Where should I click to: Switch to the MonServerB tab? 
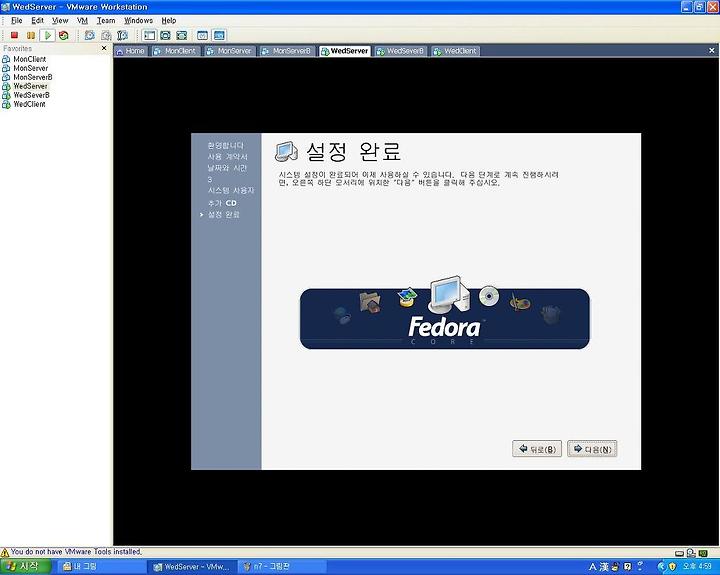tap(287, 51)
